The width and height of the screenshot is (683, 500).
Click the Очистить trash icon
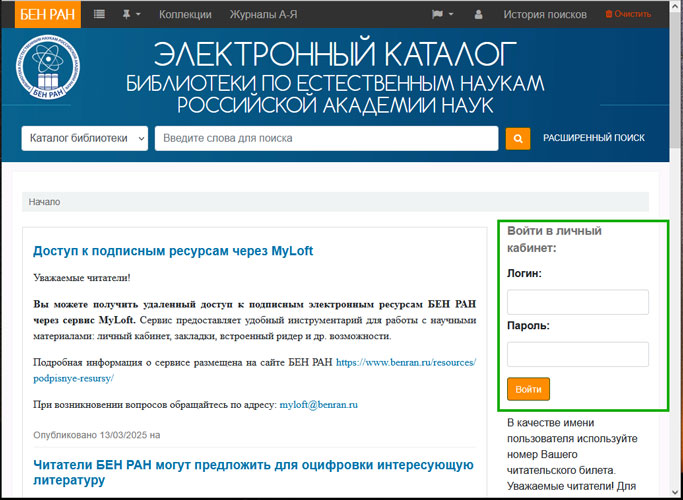coord(609,14)
